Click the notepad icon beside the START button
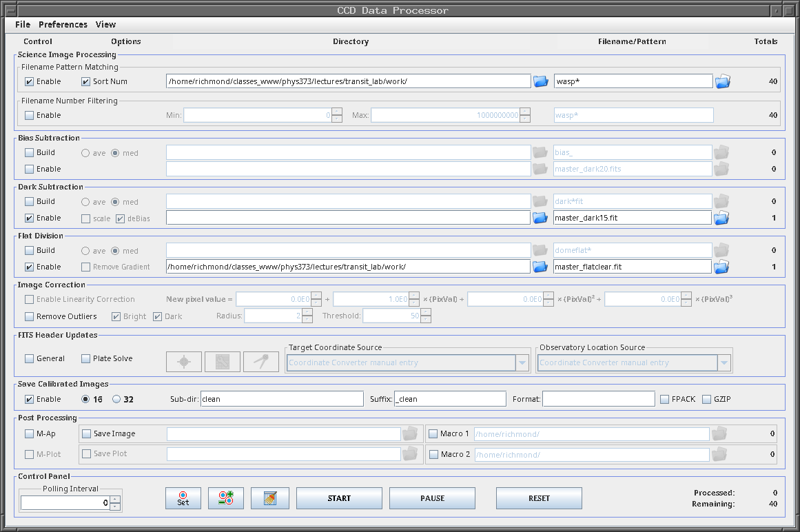This screenshot has height=532, width=800. (x=269, y=498)
